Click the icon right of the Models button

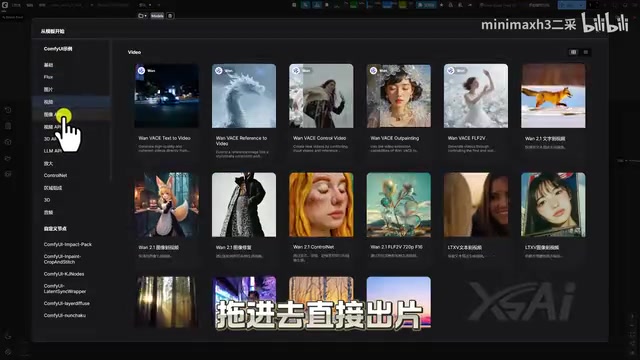[170, 16]
